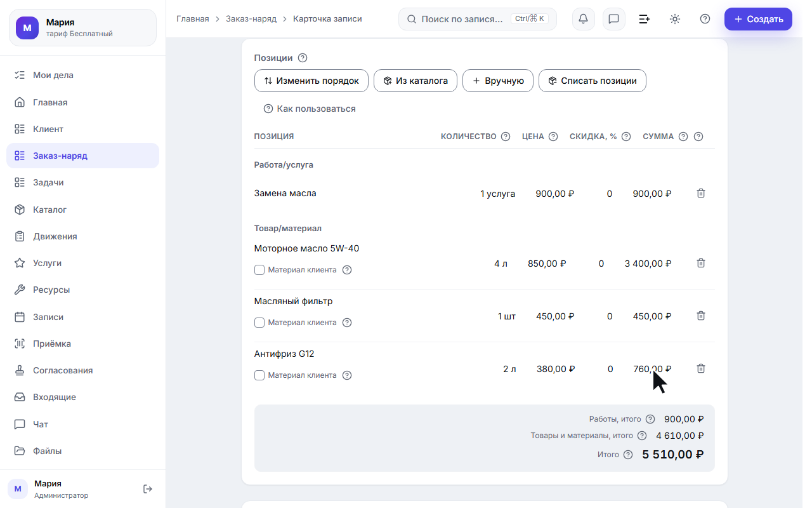Click the add-to-list icon in header

645,19
